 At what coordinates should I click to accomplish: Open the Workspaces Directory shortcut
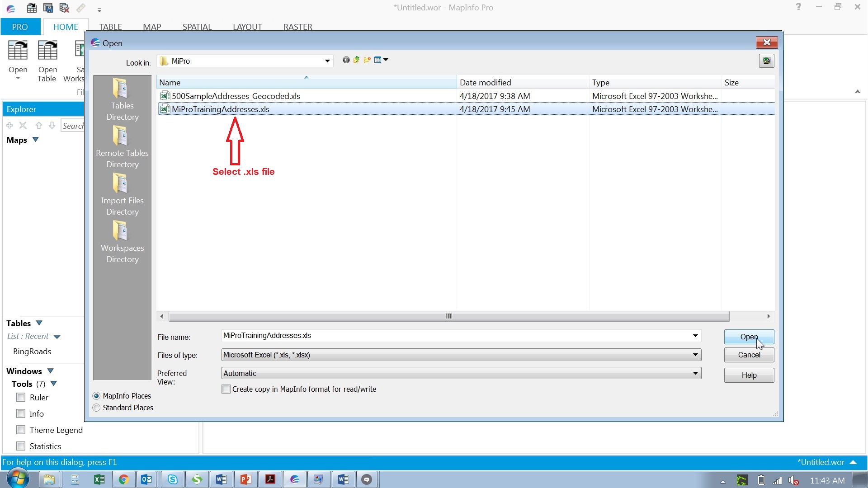click(x=122, y=242)
